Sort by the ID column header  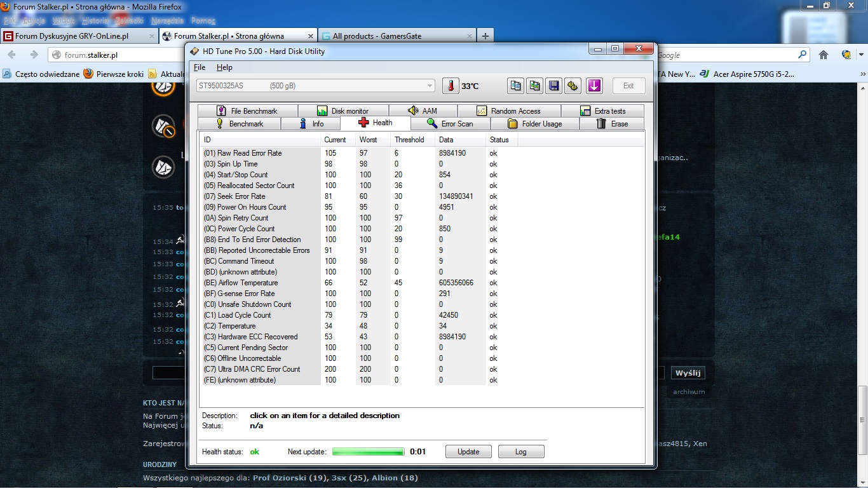click(261, 140)
